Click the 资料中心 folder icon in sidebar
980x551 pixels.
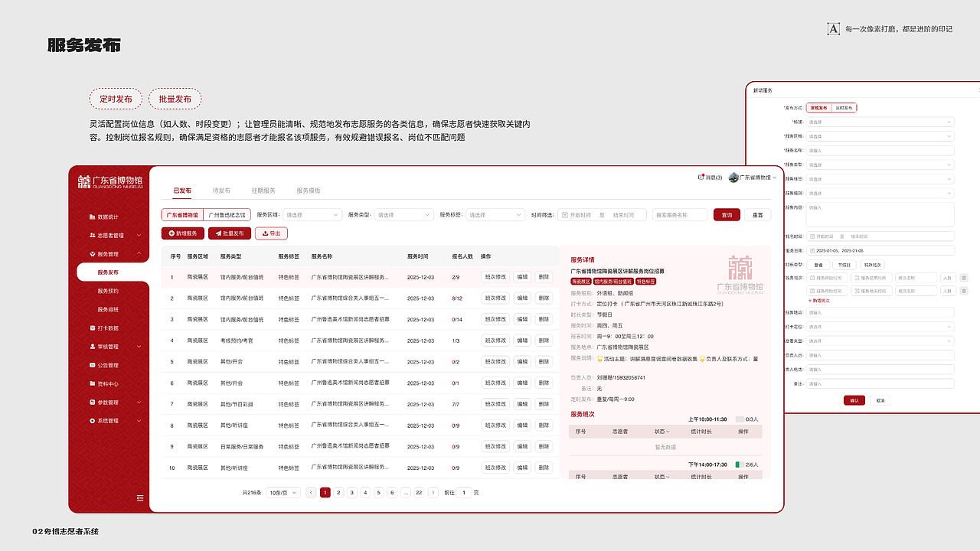tap(92, 384)
